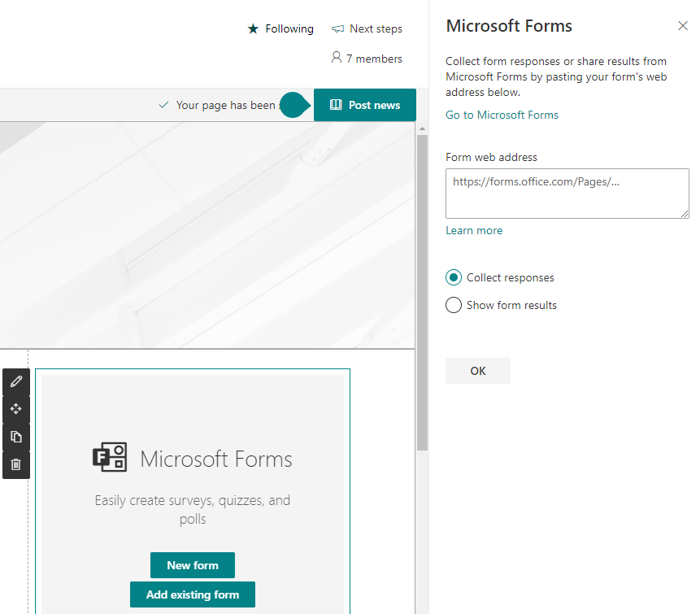Image resolution: width=700 pixels, height=614 pixels.
Task: Click the Next steps label
Action: click(x=376, y=29)
